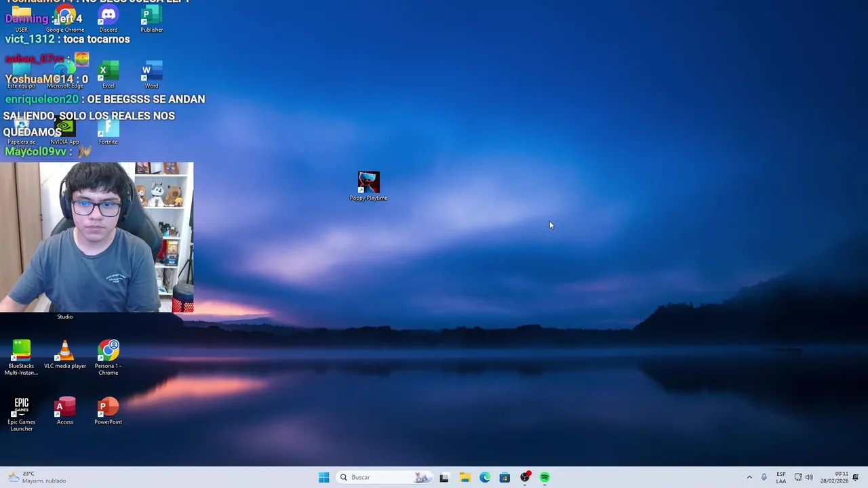The image size is (868, 488).
Task: Select the Poppy Playtime desktop shortcut
Action: (368, 186)
